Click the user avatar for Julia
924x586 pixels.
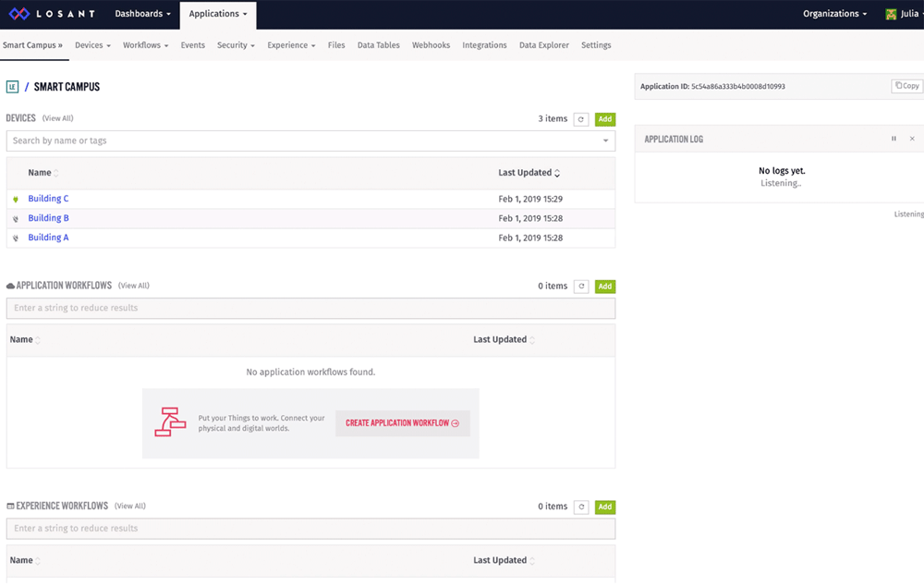pos(891,14)
